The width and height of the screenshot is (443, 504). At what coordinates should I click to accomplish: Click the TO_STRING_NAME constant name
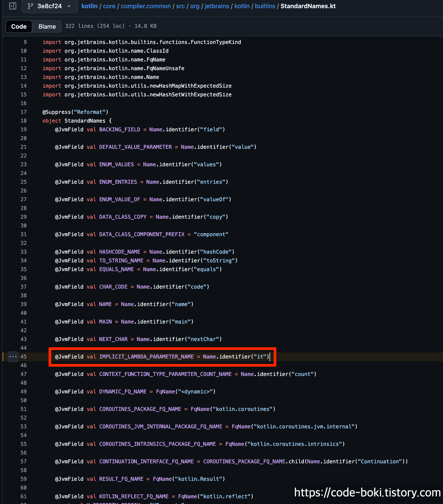(121, 260)
